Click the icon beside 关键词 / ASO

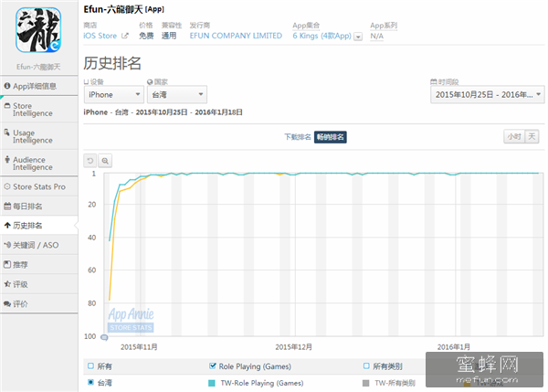pos(7,245)
